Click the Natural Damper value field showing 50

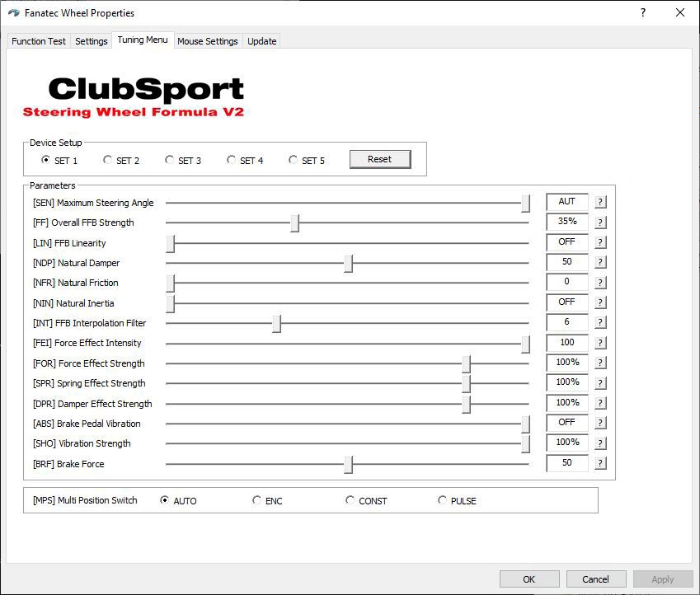567,261
